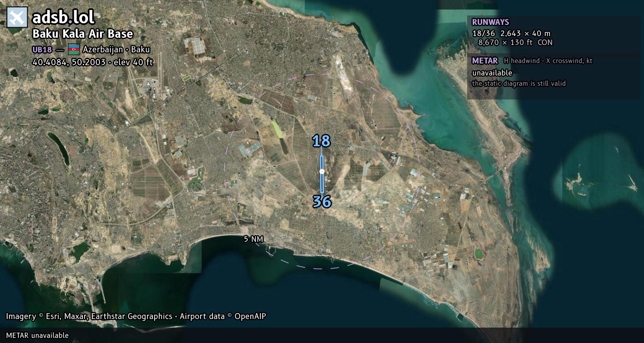The image size is (644, 343).
Task: Select the coordinates and elevation line
Action: click(93, 62)
